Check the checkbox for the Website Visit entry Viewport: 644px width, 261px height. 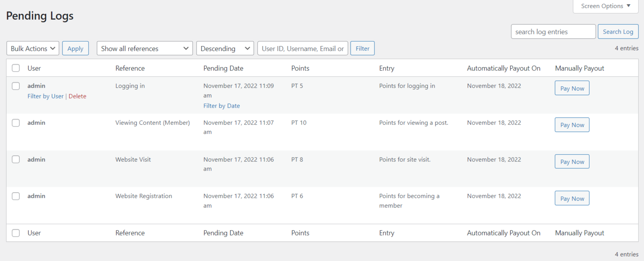(x=16, y=159)
